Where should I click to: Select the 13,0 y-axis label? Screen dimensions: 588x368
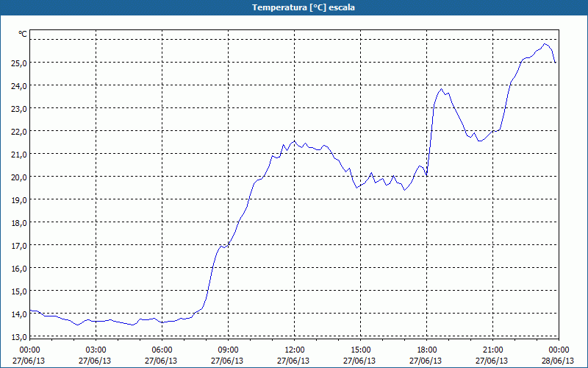(18, 337)
